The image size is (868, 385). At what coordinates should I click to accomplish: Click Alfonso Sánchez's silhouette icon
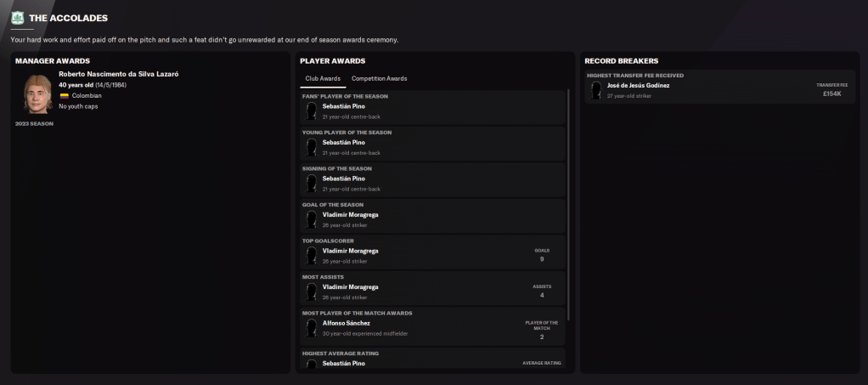(312, 328)
